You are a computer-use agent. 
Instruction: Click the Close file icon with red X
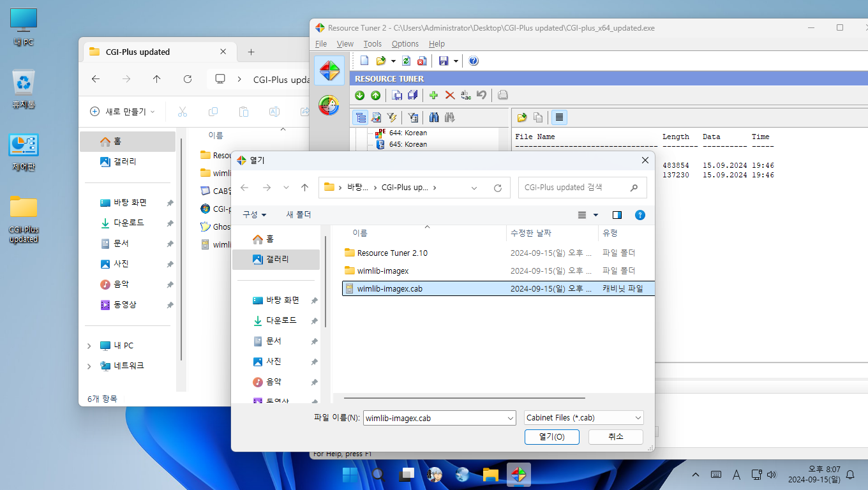coord(422,61)
